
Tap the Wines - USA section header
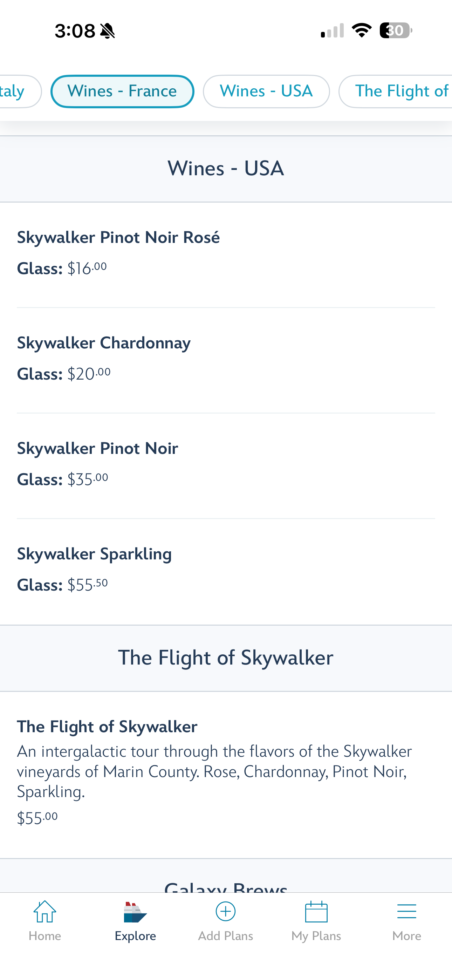tap(226, 169)
